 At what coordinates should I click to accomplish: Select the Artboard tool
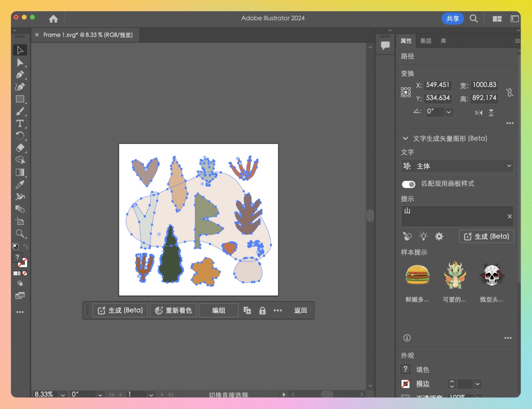click(20, 221)
